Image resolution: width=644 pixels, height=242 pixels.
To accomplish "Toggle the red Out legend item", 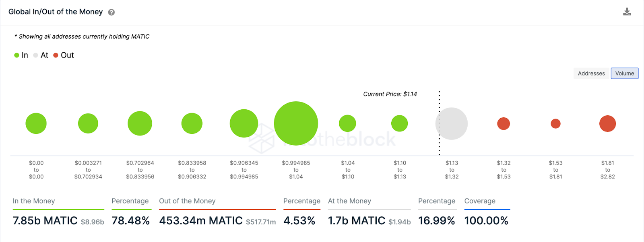I will 64,55.
